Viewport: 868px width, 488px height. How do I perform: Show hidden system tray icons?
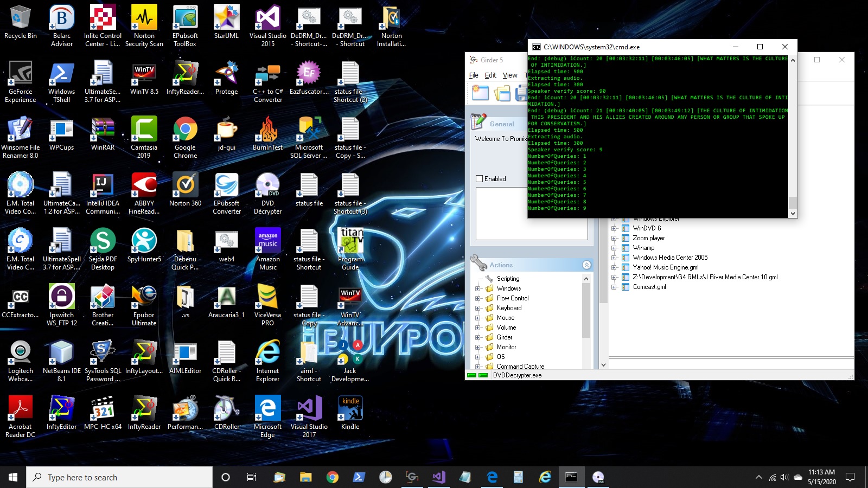pos(758,477)
